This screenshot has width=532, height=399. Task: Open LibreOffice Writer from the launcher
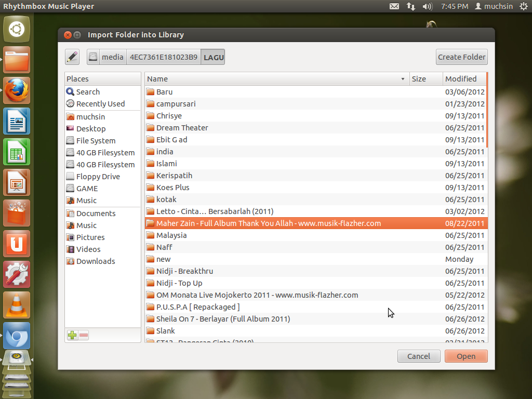click(x=17, y=121)
